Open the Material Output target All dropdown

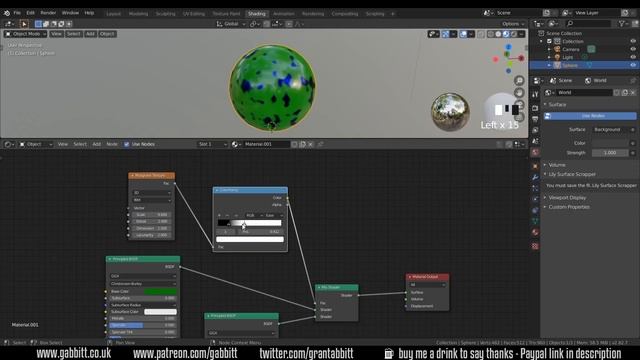tap(427, 285)
